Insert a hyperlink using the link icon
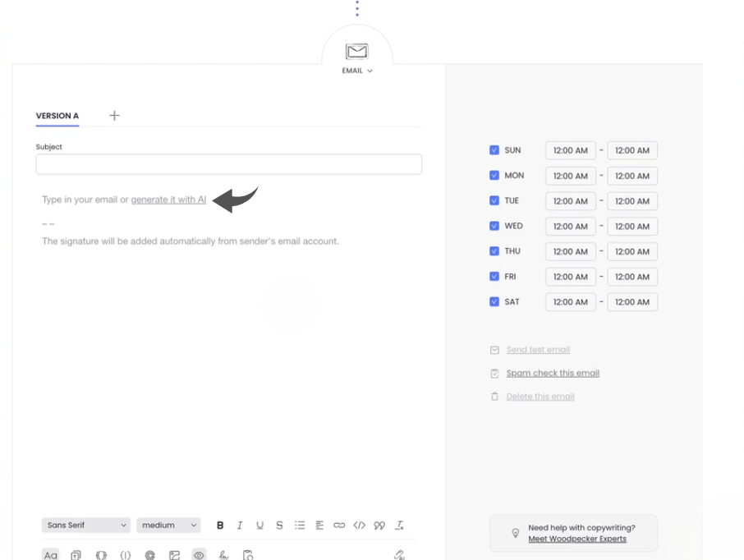The height and width of the screenshot is (560, 744). pos(339,526)
